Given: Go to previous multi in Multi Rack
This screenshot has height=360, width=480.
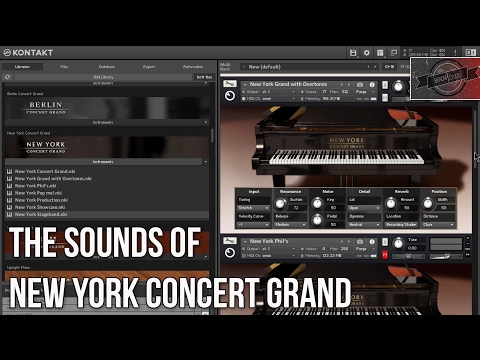Looking at the screenshot, I should click(368, 67).
